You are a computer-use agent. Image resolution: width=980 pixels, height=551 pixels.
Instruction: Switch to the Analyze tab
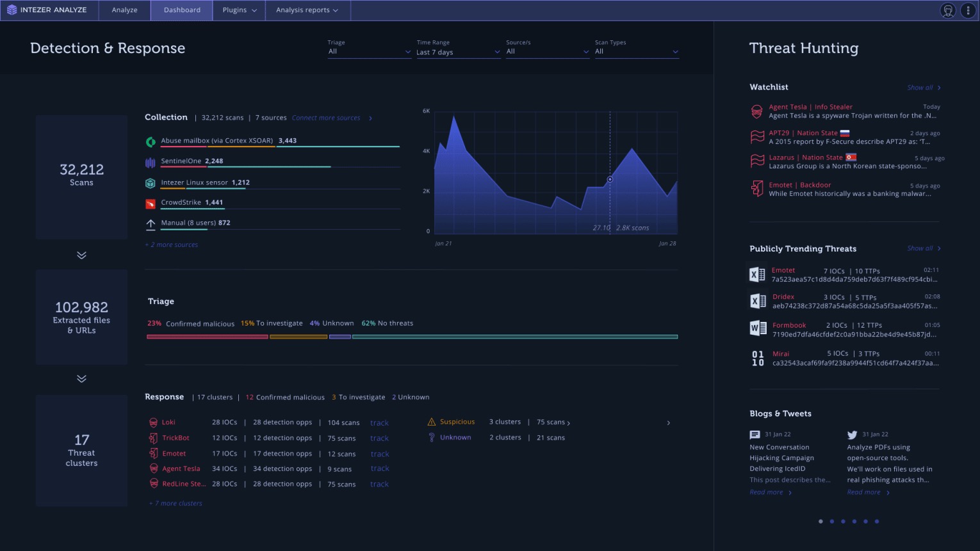[x=124, y=10]
